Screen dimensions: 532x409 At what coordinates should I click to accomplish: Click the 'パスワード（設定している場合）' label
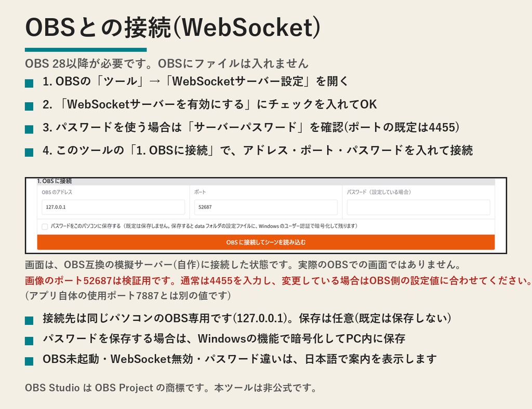pyautogui.click(x=379, y=192)
